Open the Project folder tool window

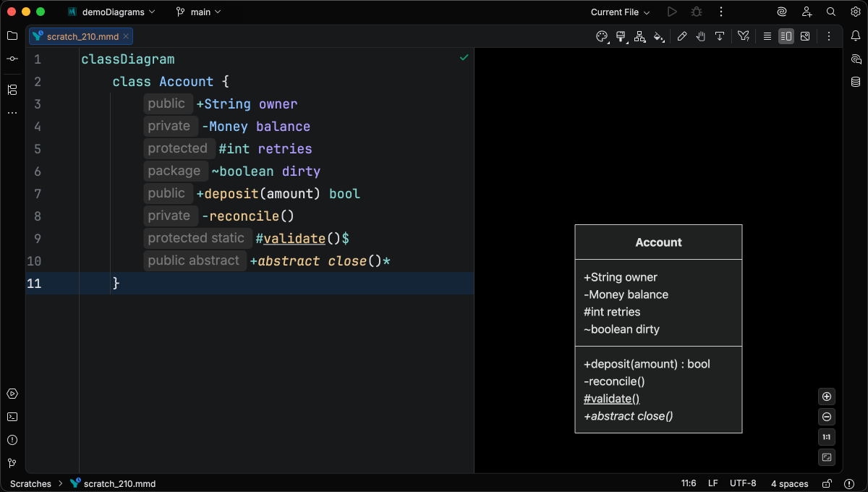pyautogui.click(x=12, y=35)
